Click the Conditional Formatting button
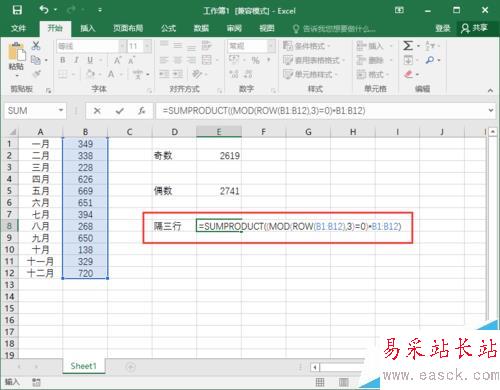 point(307,46)
